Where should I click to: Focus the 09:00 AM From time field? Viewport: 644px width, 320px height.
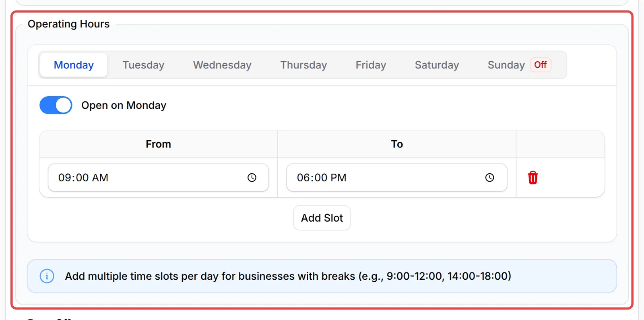158,177
